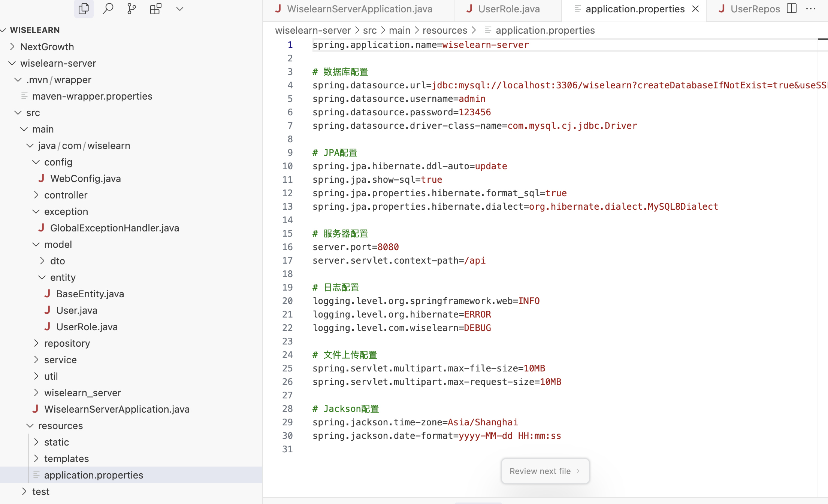Open maven-wrapper.properties file
828x504 pixels.
[x=131, y=96]
